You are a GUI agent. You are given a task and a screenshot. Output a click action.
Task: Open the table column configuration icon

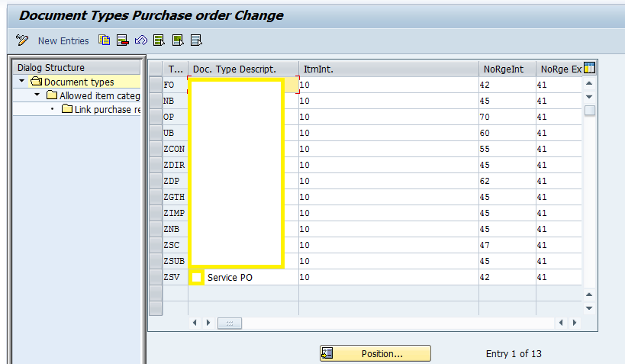point(589,69)
